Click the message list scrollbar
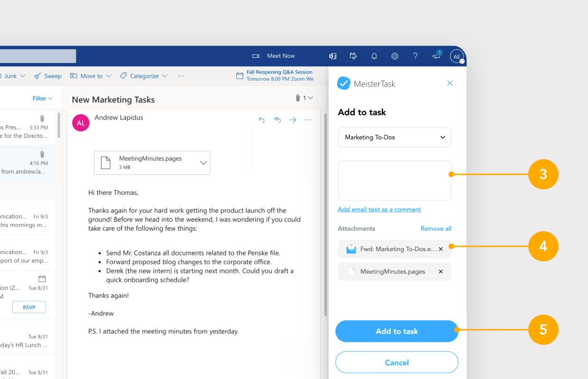Viewport: 588px width, 379px height. [59, 125]
